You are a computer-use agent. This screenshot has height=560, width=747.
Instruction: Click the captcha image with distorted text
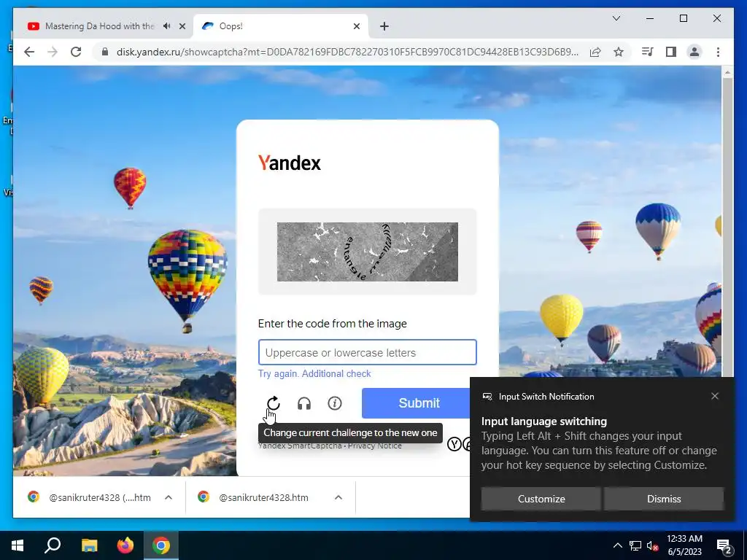(x=368, y=252)
